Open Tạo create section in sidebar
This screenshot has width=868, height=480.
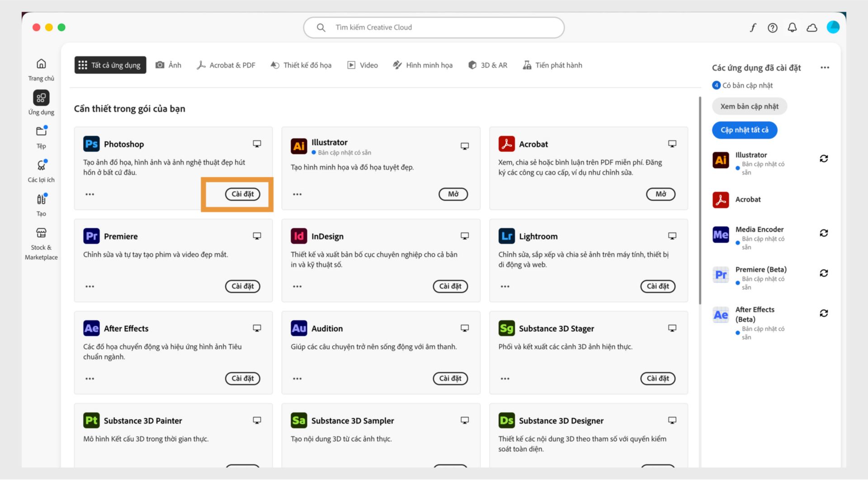pos(41,205)
